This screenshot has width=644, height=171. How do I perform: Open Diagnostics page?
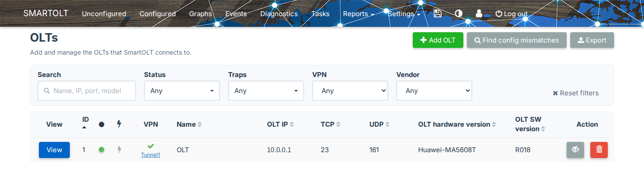279,14
